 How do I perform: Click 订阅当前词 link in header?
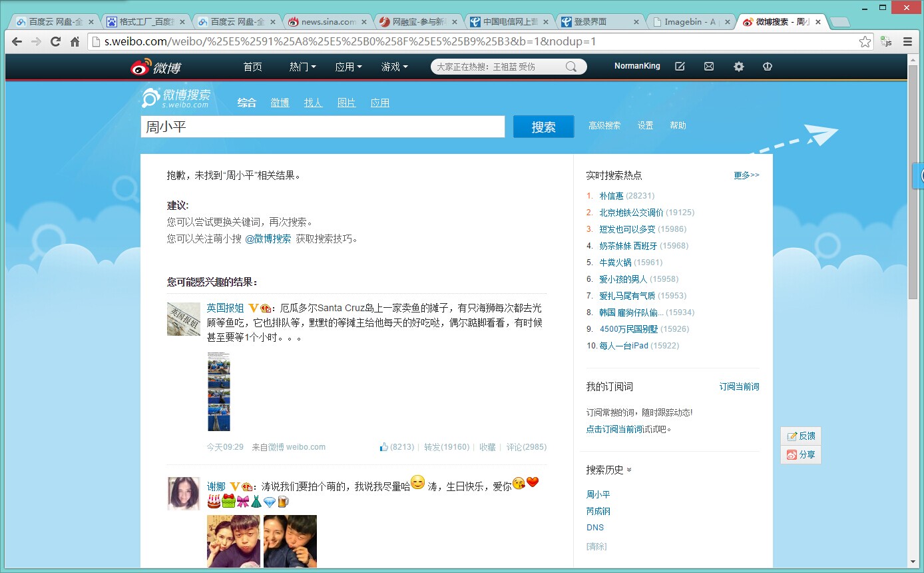739,386
